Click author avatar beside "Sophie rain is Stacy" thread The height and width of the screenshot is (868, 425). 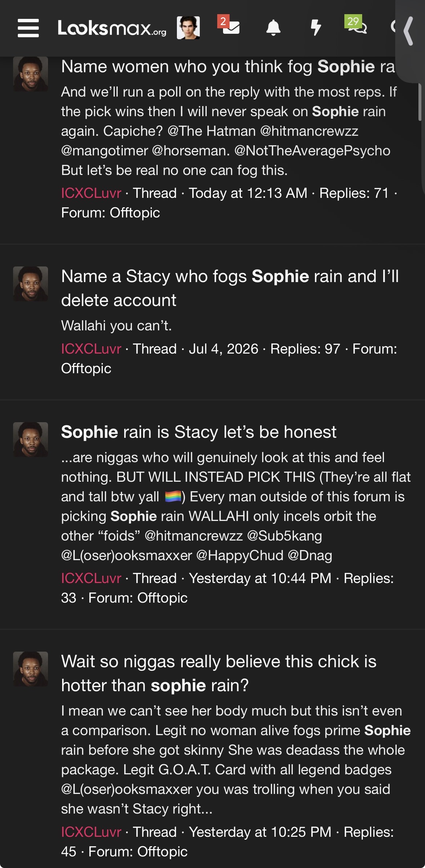point(31,439)
